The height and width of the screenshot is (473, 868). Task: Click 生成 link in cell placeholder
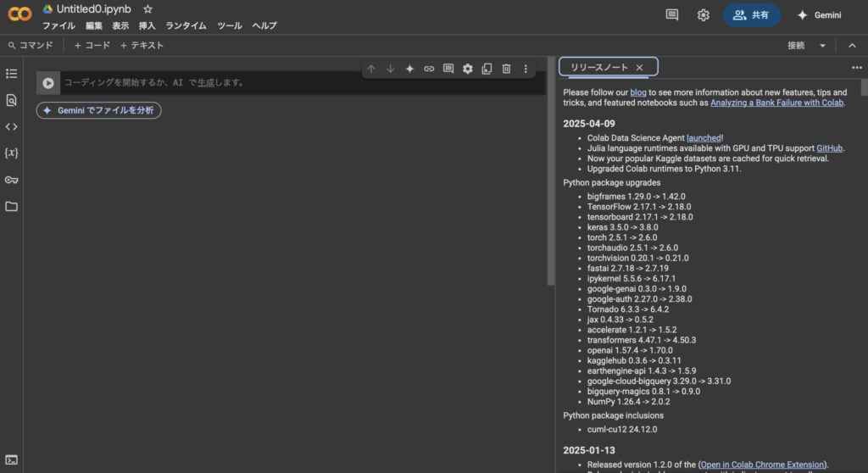tap(205, 82)
